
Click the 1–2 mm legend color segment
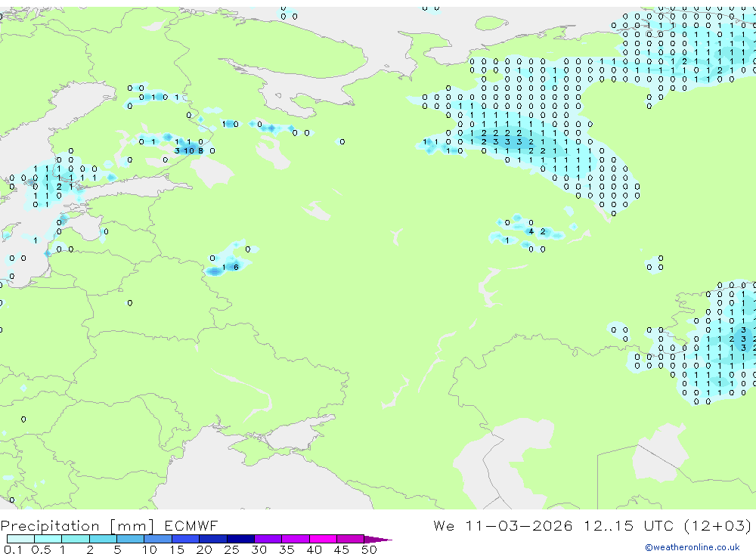(x=76, y=539)
